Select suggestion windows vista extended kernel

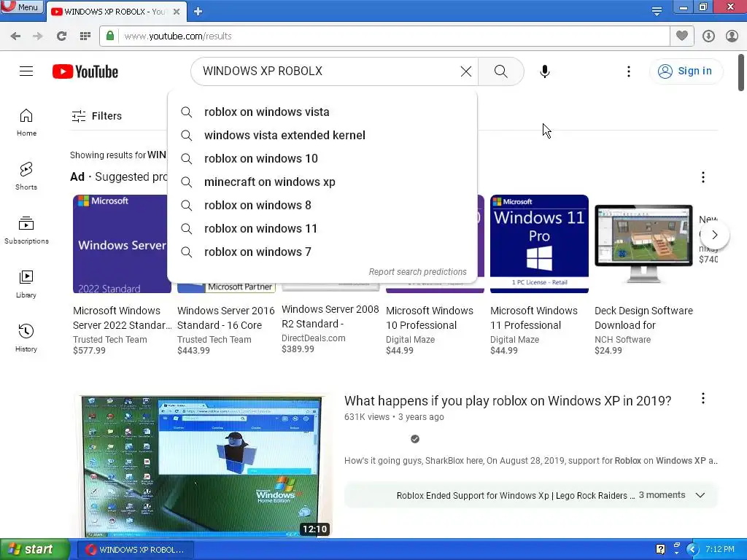click(x=322, y=135)
